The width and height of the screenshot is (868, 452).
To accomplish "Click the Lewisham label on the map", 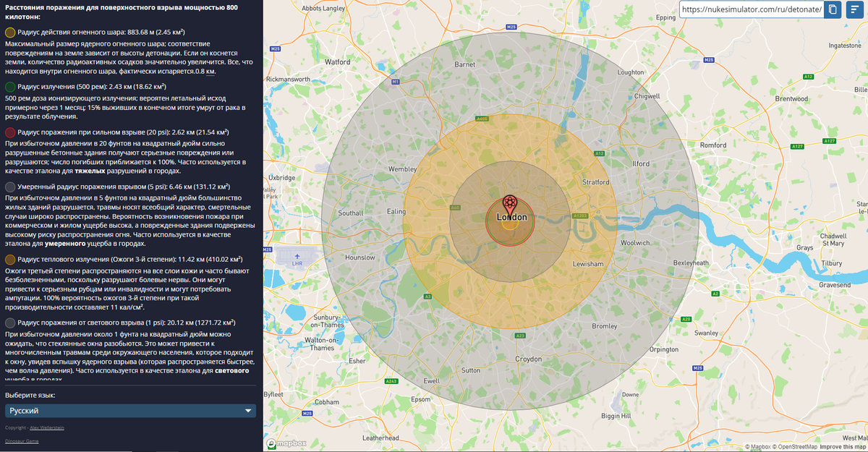I will (588, 264).
